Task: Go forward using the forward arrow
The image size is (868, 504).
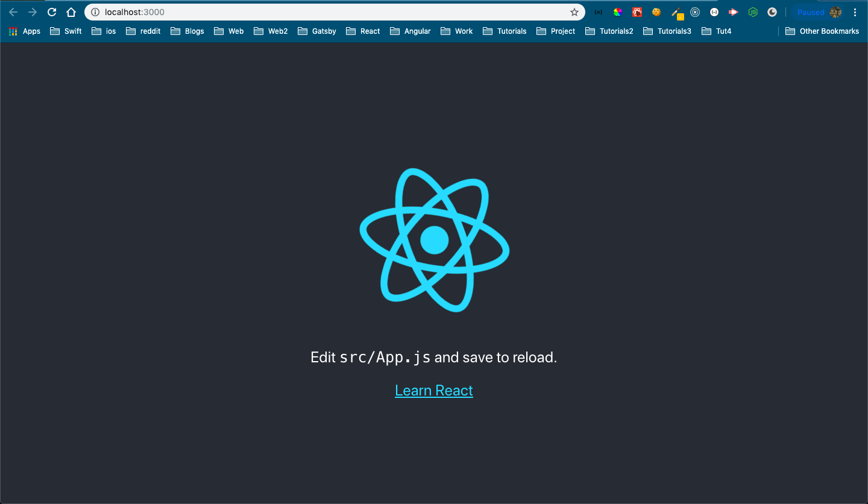Action: (x=33, y=12)
